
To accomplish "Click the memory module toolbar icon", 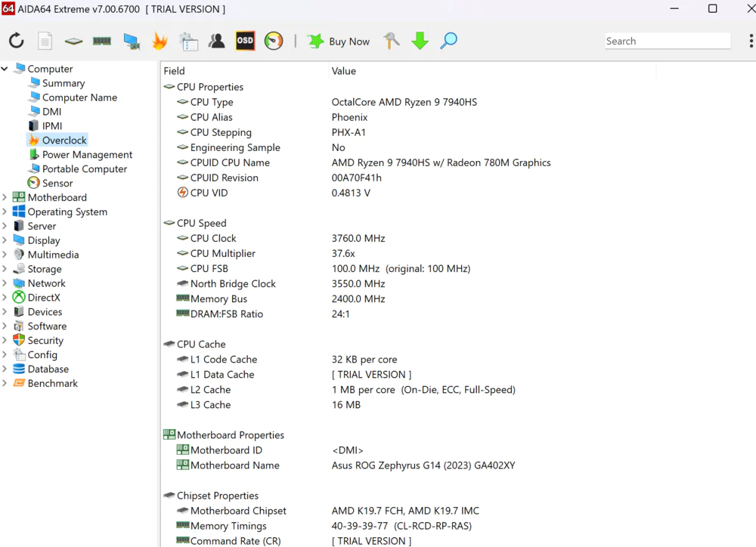I will (x=102, y=42).
